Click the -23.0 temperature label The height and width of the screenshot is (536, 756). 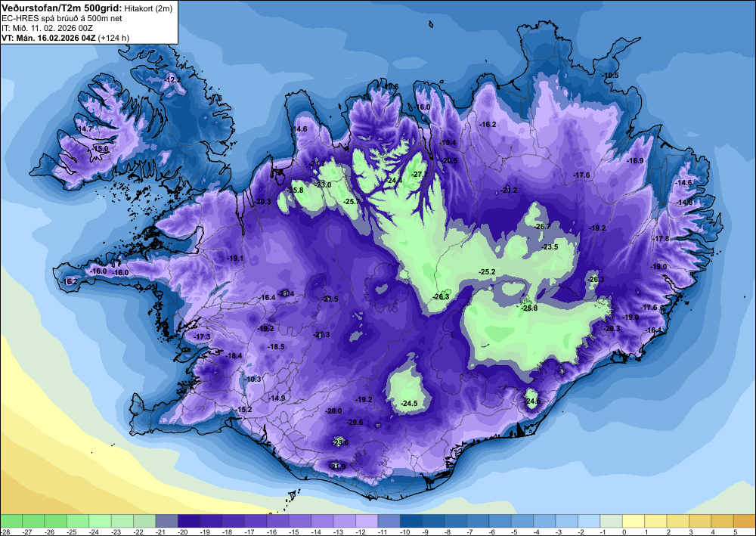[x=323, y=185]
